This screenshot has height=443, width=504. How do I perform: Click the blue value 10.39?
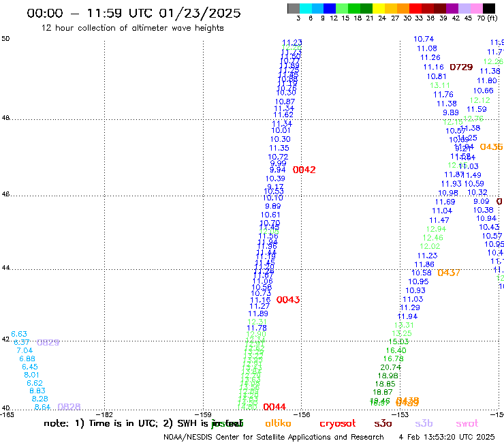[x=275, y=179]
